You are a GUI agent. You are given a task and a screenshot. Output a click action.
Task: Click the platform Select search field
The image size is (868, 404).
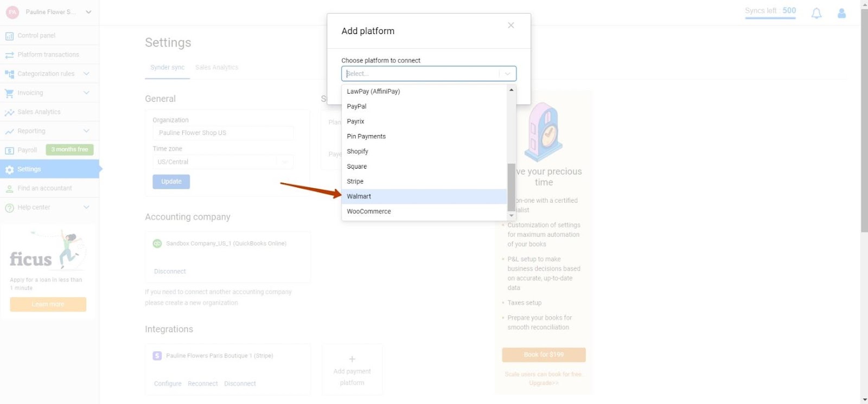tap(420, 74)
